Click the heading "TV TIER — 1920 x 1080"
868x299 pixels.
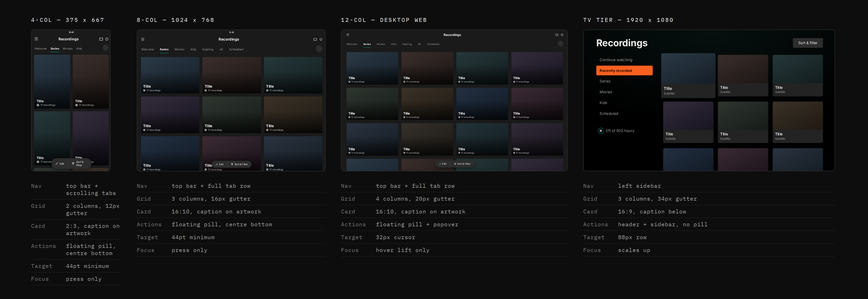click(x=628, y=20)
